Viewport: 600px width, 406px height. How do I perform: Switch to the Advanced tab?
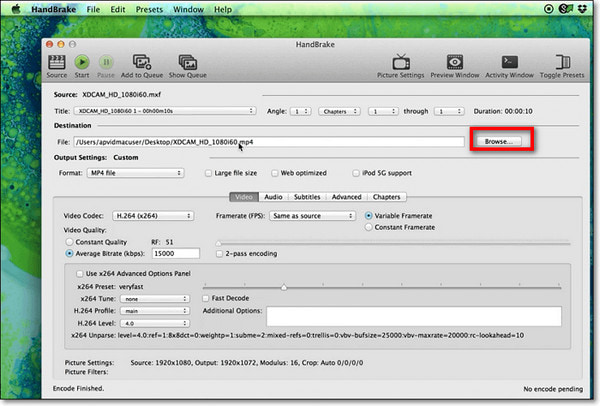[x=346, y=197]
